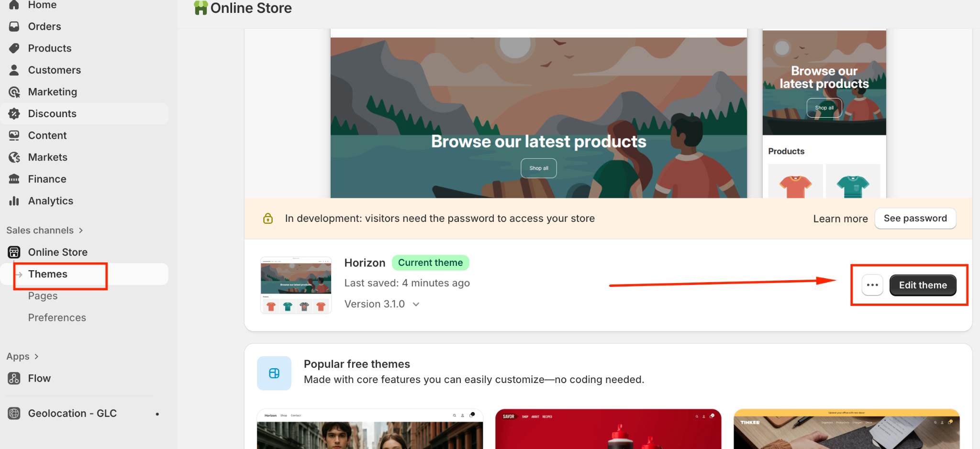Open the Analytics section
The height and width of the screenshot is (449, 980).
84,201
